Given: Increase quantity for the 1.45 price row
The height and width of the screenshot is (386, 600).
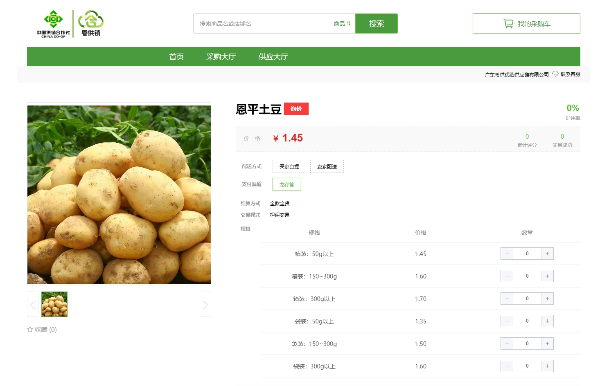Looking at the screenshot, I should pos(547,253).
